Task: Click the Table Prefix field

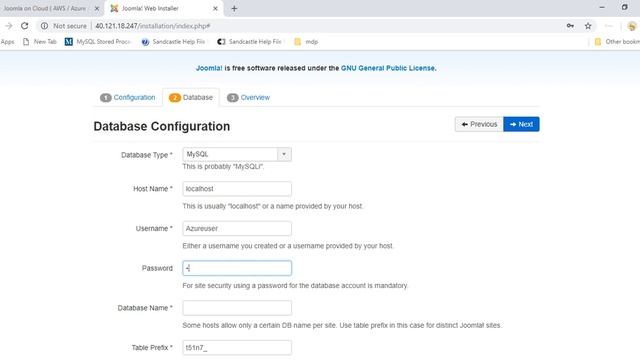Action: [x=237, y=347]
